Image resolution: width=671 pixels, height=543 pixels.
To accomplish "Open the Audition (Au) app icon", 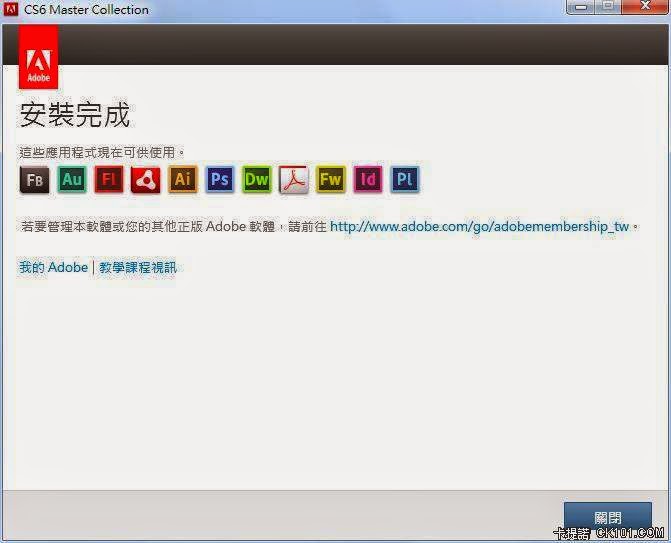I will coord(72,179).
